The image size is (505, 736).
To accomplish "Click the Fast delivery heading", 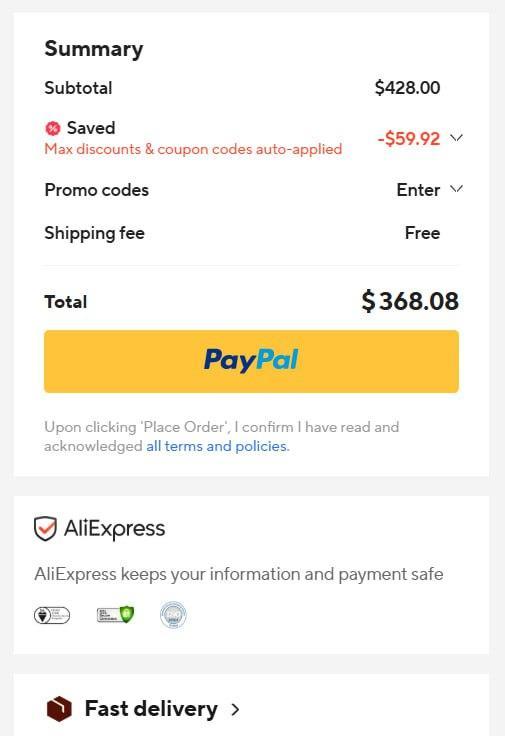I will (151, 709).
